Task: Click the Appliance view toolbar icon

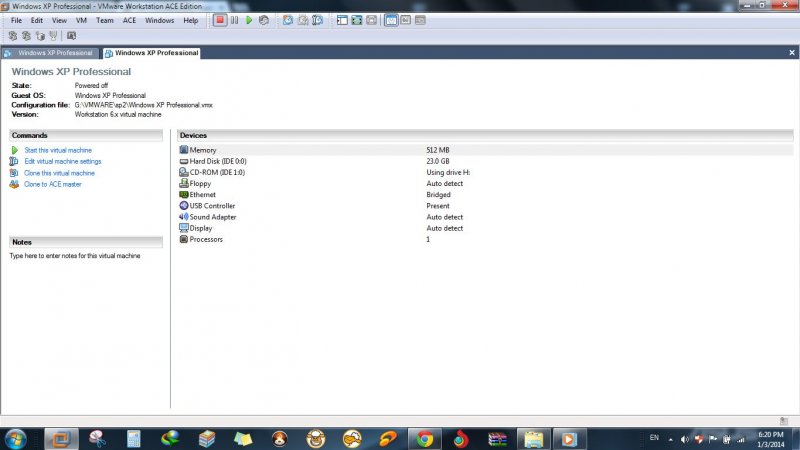Action: 420,20
